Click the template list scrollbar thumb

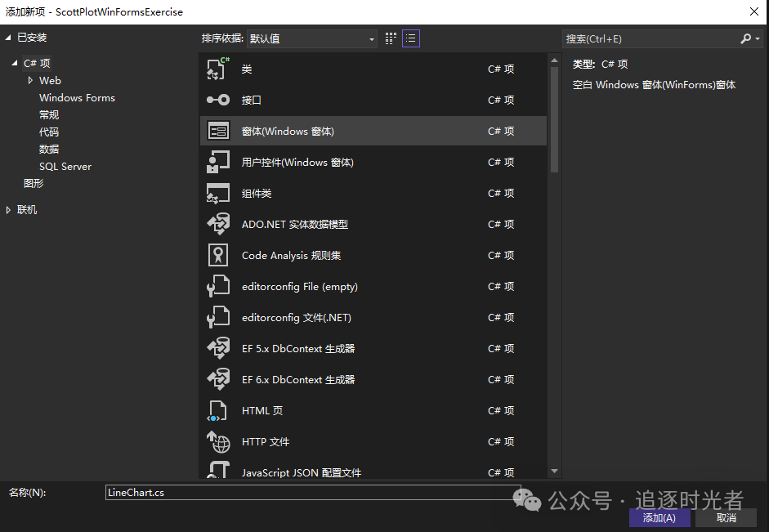coord(555,119)
